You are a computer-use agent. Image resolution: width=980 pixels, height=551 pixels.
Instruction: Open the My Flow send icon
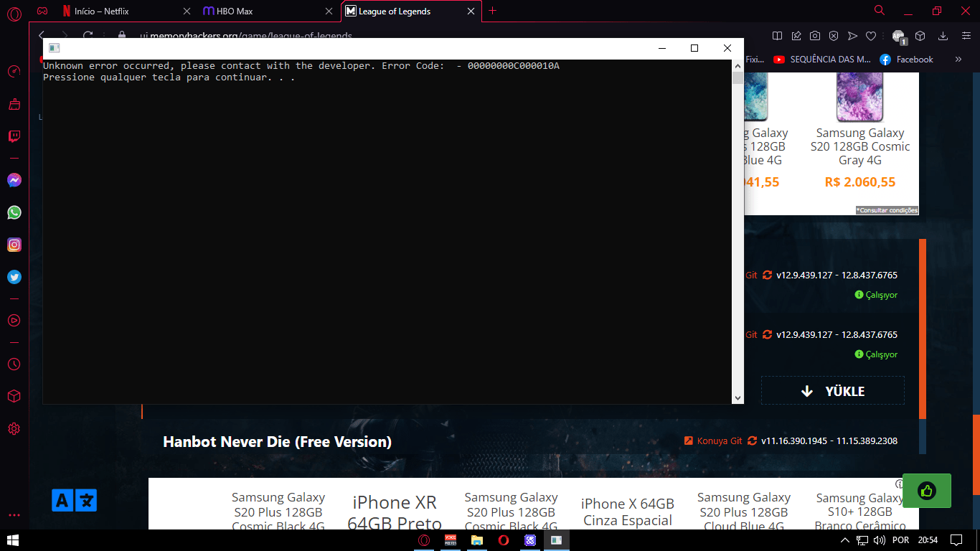tap(852, 36)
